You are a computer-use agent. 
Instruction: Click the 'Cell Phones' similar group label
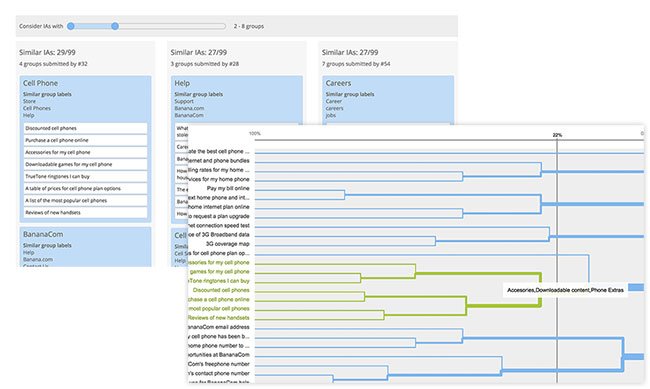36,108
